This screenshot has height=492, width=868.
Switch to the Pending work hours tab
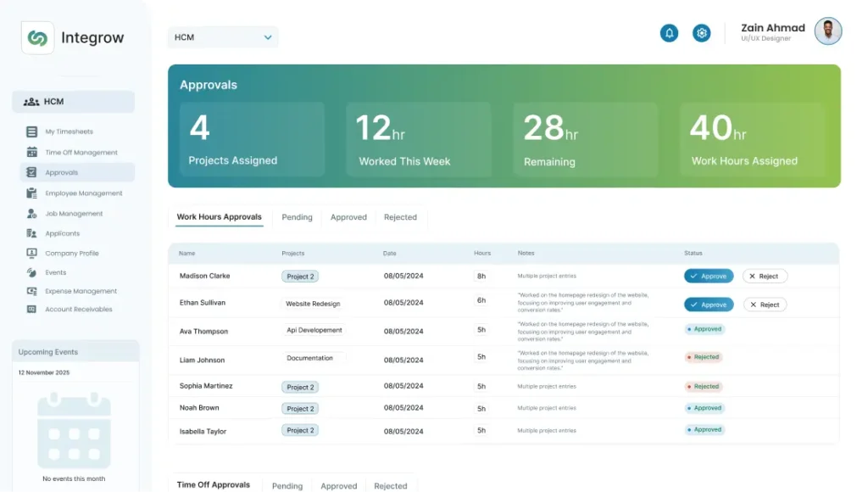297,217
